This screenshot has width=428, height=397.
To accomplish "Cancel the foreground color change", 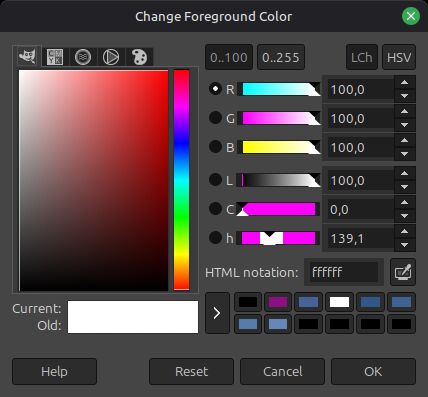I will point(282,371).
